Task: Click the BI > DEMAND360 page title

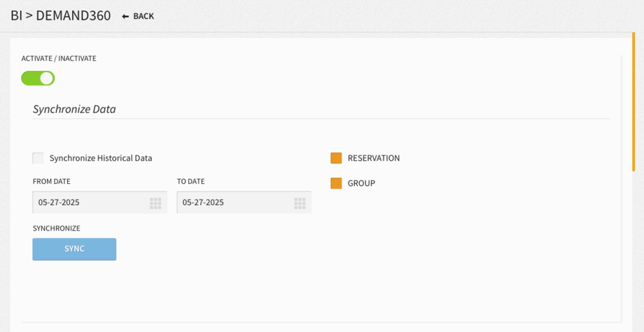Action: click(x=61, y=15)
